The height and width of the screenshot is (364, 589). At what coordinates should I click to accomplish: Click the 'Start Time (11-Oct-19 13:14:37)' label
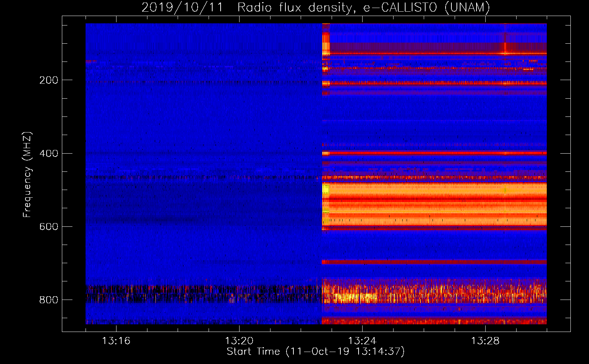pos(316,352)
